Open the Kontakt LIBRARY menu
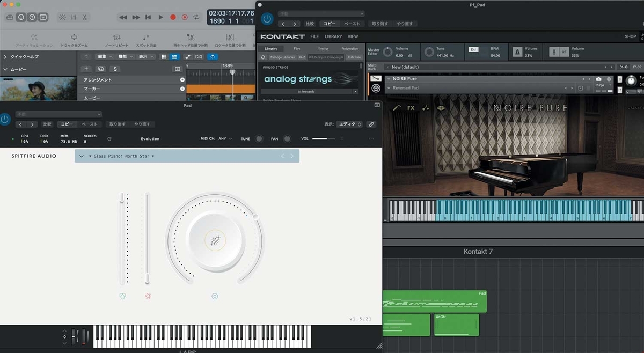Screen dimensions: 644x353 click(x=333, y=37)
